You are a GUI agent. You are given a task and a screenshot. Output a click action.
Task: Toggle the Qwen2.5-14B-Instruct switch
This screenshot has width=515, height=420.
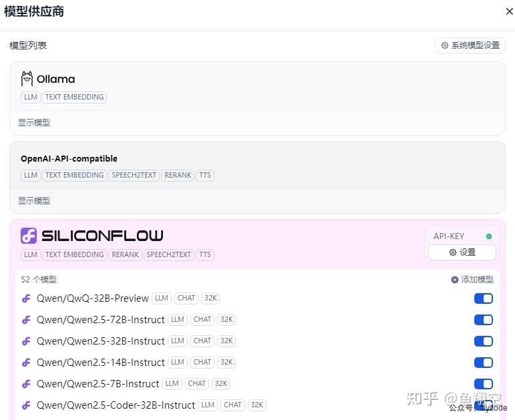click(484, 363)
